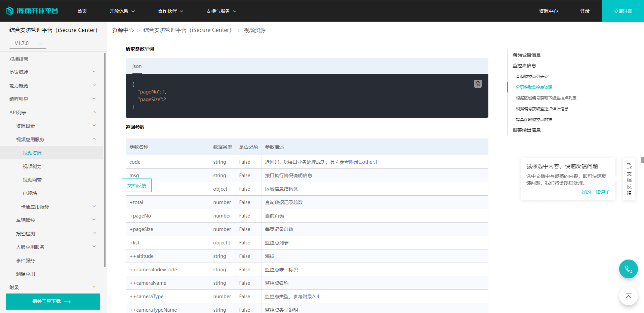Image resolution: width=644 pixels, height=313 pixels.
Task: Open 事件服务 in the sidebar
Action: tap(26, 261)
